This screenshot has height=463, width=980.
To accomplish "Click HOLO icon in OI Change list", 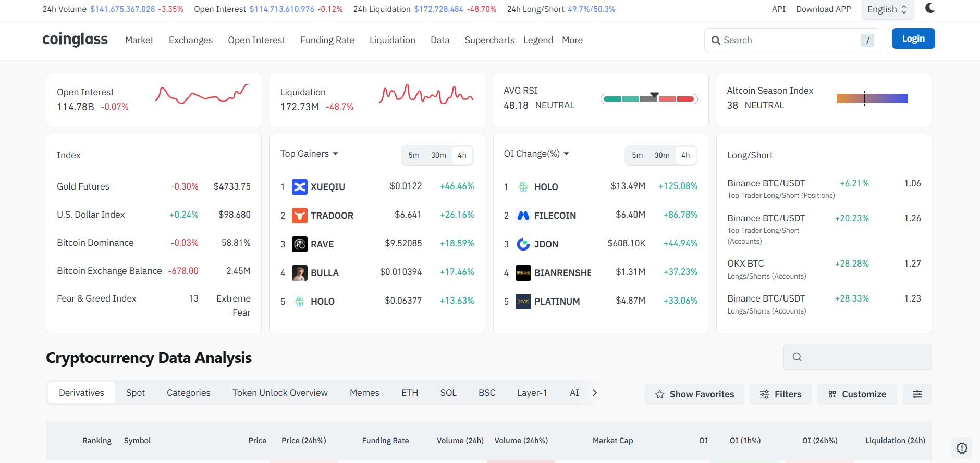I will tap(523, 186).
